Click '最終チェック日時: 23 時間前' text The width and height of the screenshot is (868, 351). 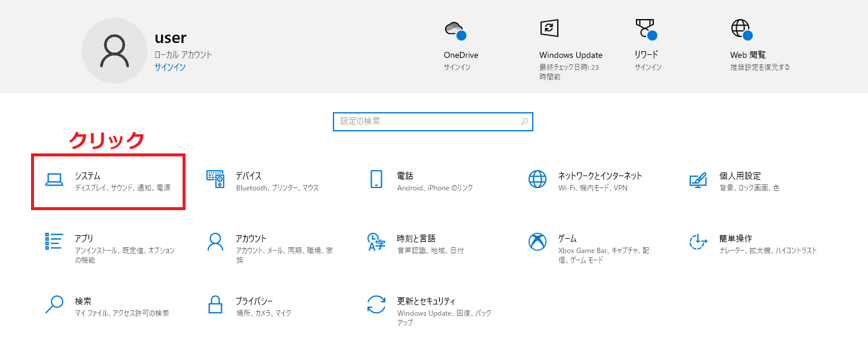click(x=569, y=72)
